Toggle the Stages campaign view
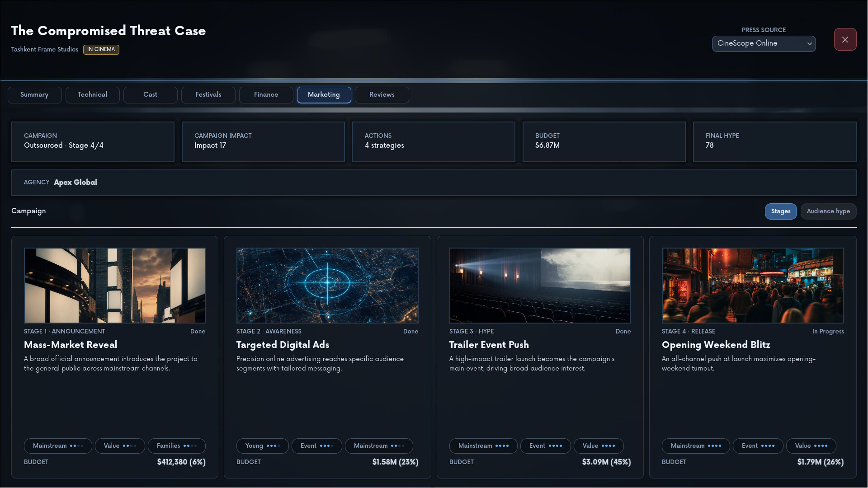This screenshot has height=488, width=868. 781,211
